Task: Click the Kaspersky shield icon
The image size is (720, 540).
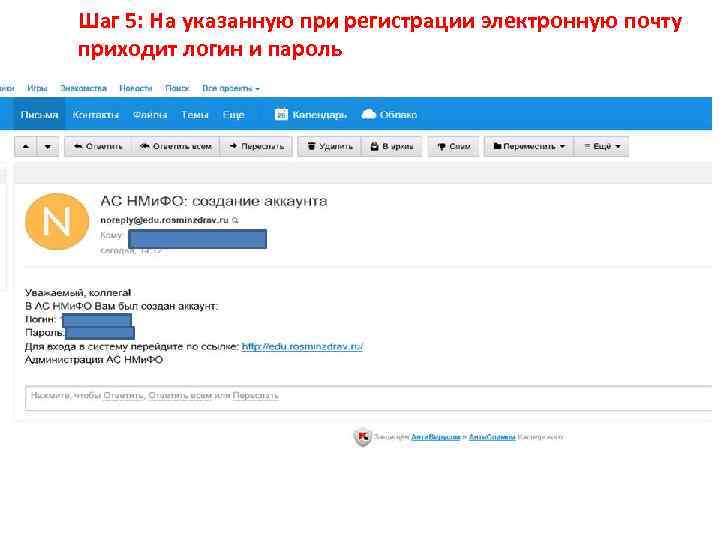Action: (362, 437)
